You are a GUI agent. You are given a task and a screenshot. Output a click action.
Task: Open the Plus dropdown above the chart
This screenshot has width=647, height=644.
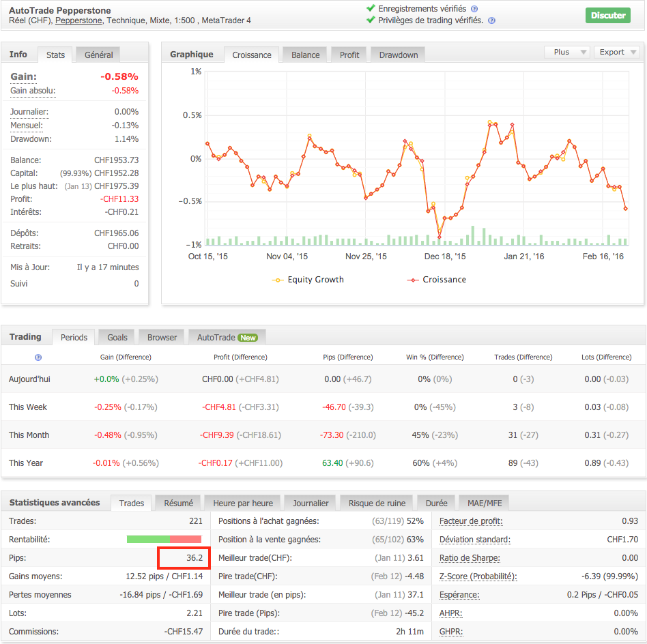(x=567, y=52)
